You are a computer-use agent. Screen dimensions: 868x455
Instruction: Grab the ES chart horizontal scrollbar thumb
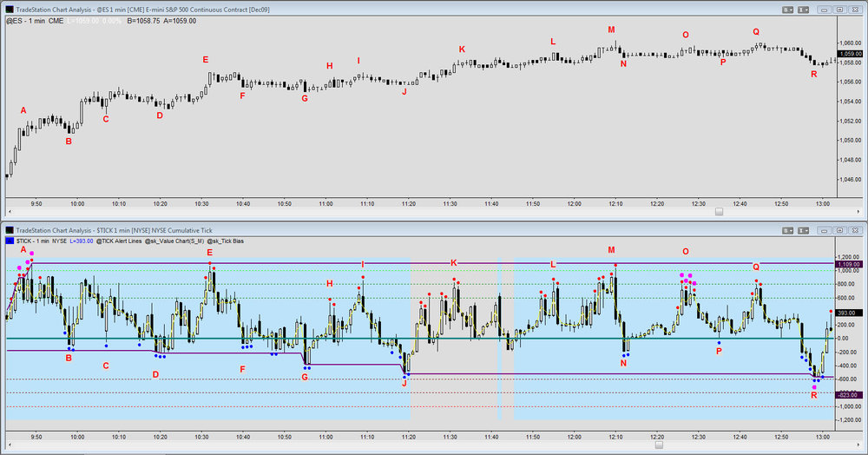[719, 212]
